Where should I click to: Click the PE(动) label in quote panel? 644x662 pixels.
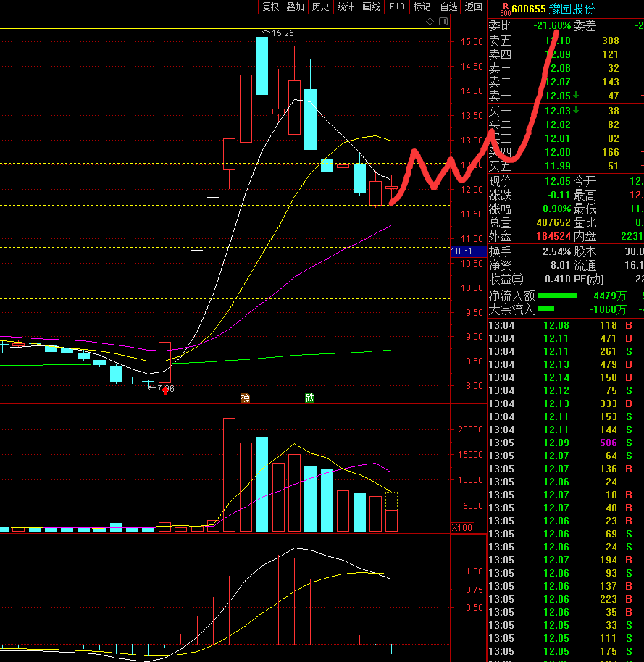click(x=589, y=279)
